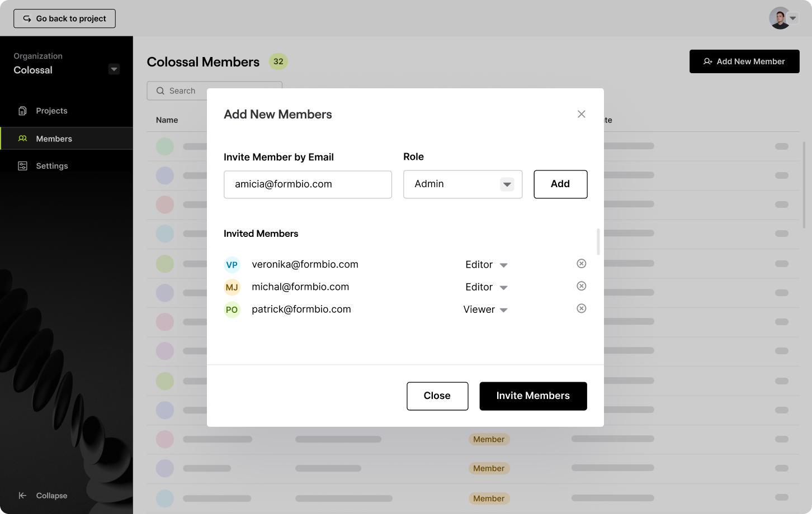Click the user profile avatar
Viewport: 812px width, 514px height.
tap(780, 18)
